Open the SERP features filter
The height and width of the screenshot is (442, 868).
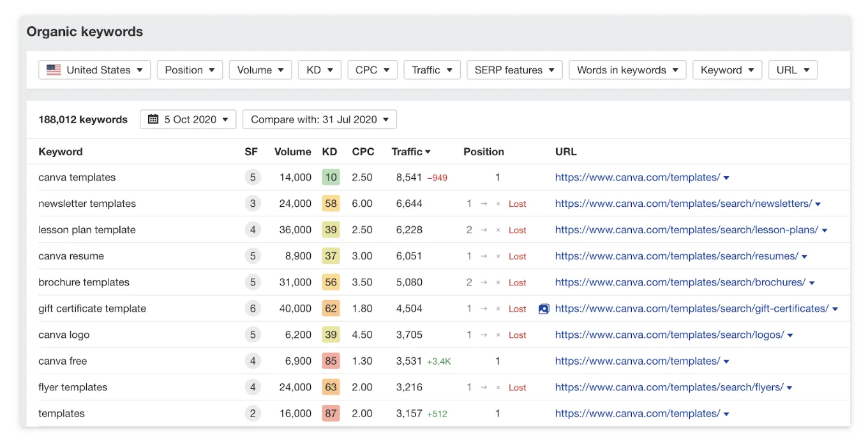tap(514, 70)
